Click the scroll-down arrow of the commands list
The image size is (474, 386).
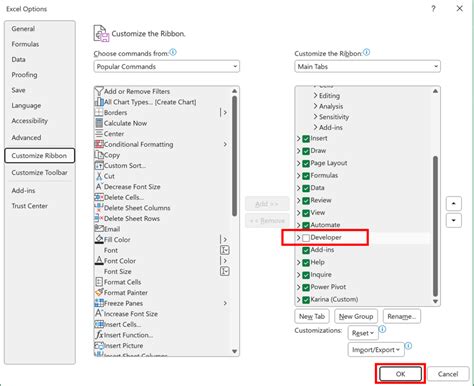coord(235,351)
